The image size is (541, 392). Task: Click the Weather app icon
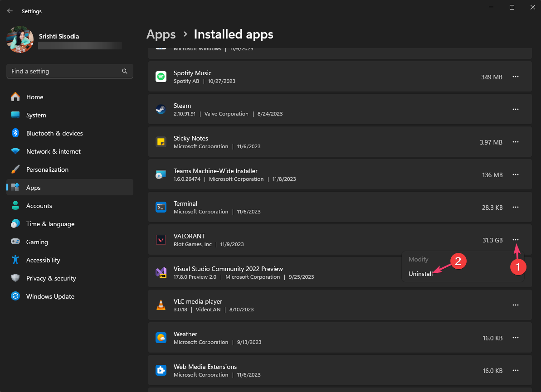[x=161, y=338]
